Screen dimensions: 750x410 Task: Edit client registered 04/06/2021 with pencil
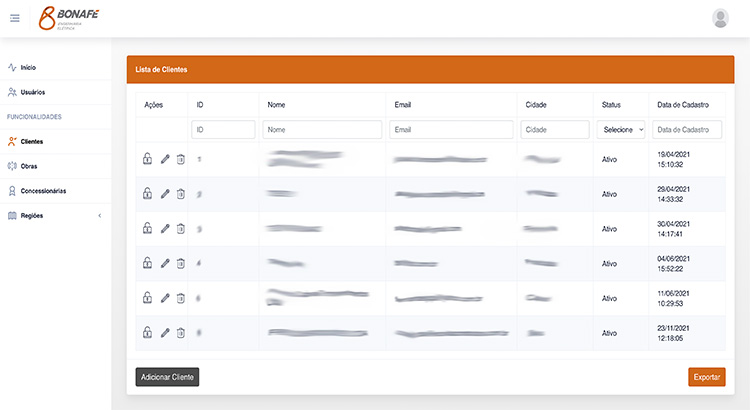(165, 263)
